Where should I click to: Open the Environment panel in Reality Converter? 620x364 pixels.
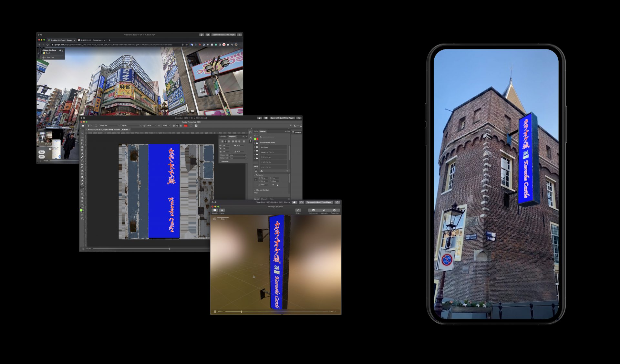pos(313,210)
